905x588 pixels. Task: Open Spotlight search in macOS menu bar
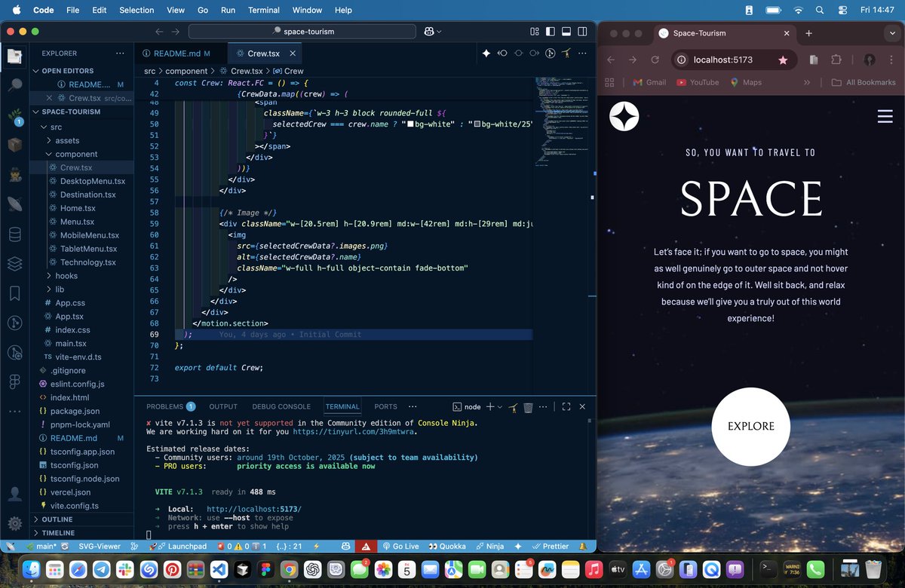pos(819,10)
